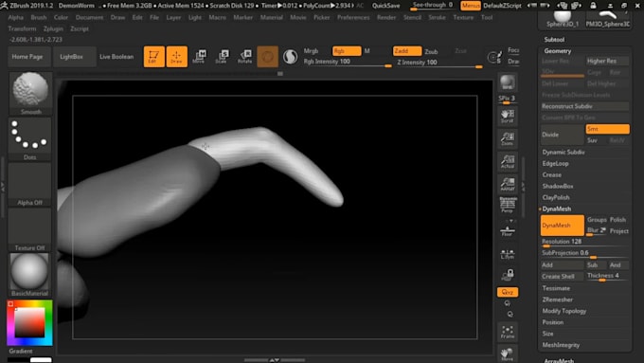Toggle the orange DynaMesh button
Screen dimensions: 644x363
[563, 226]
